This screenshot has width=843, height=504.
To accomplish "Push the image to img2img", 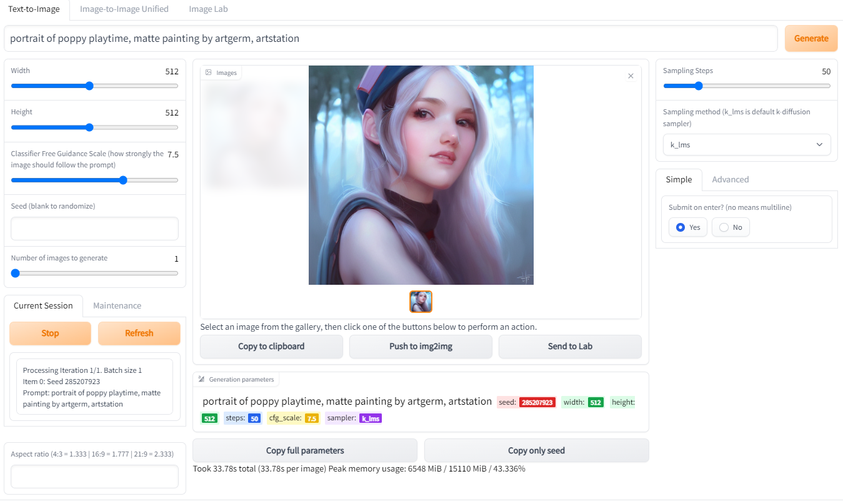I will tap(421, 346).
